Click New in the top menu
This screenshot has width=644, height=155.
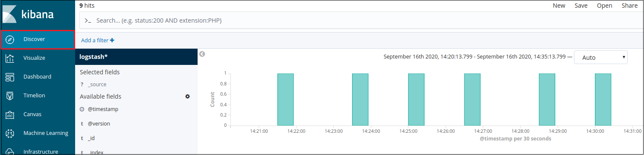pos(559,6)
